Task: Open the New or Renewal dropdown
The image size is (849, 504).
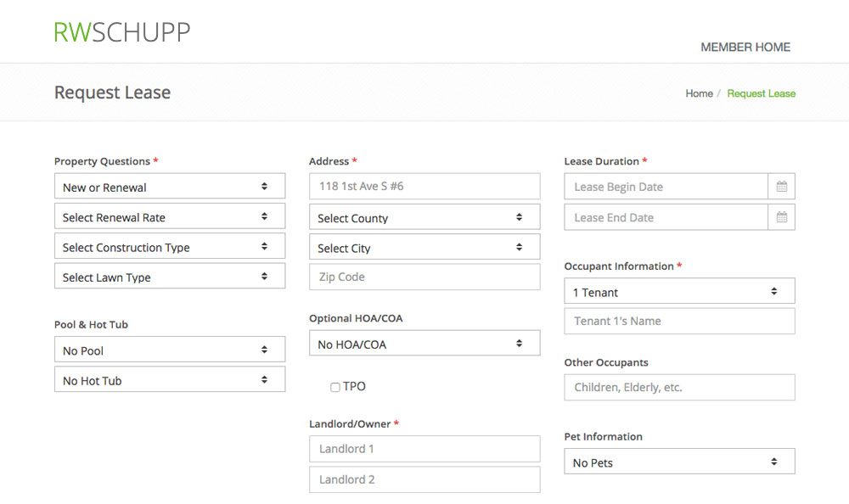Action: (170, 187)
